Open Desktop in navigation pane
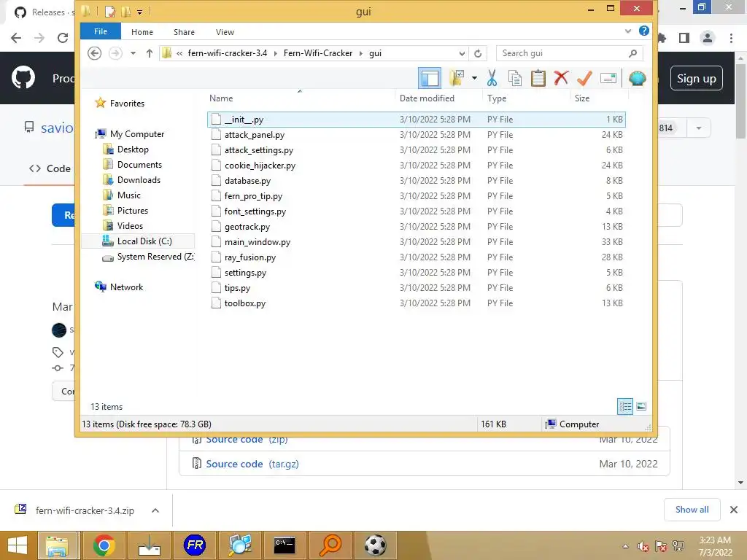The height and width of the screenshot is (560, 747). (125, 149)
